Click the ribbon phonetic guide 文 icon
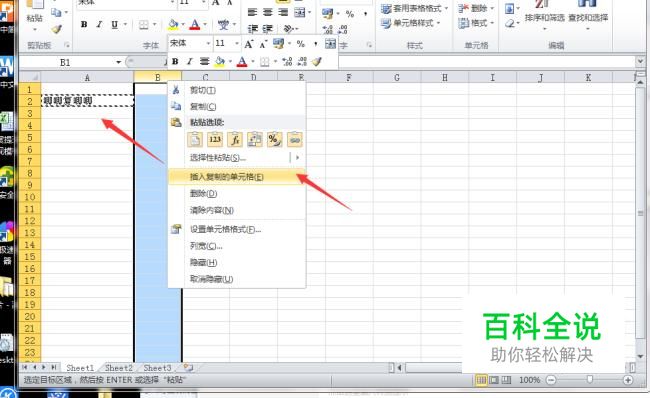The image size is (650, 398). coord(223,25)
